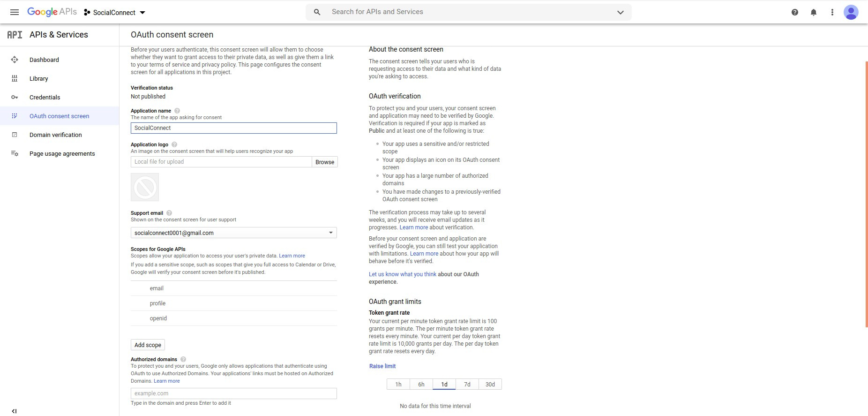Click the Library sidebar icon
The height and width of the screenshot is (416, 868).
[15, 78]
